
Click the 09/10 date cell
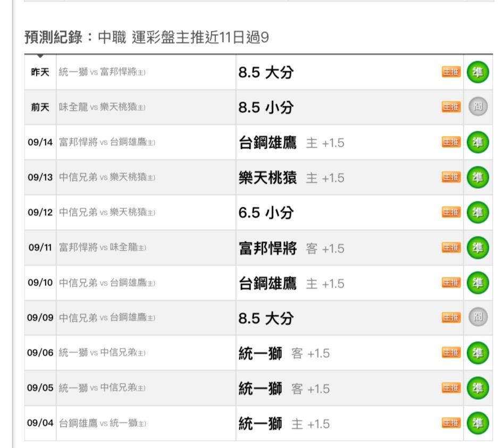[40, 283]
